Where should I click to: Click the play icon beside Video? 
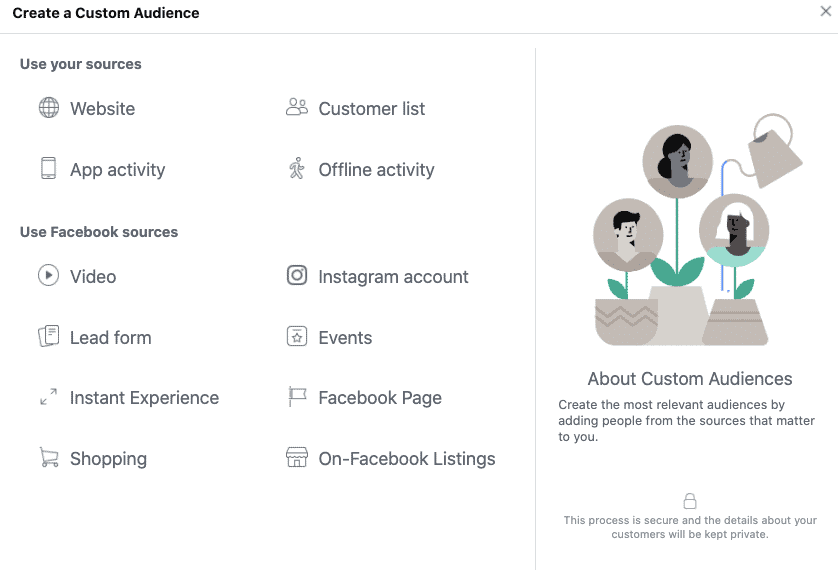48,276
